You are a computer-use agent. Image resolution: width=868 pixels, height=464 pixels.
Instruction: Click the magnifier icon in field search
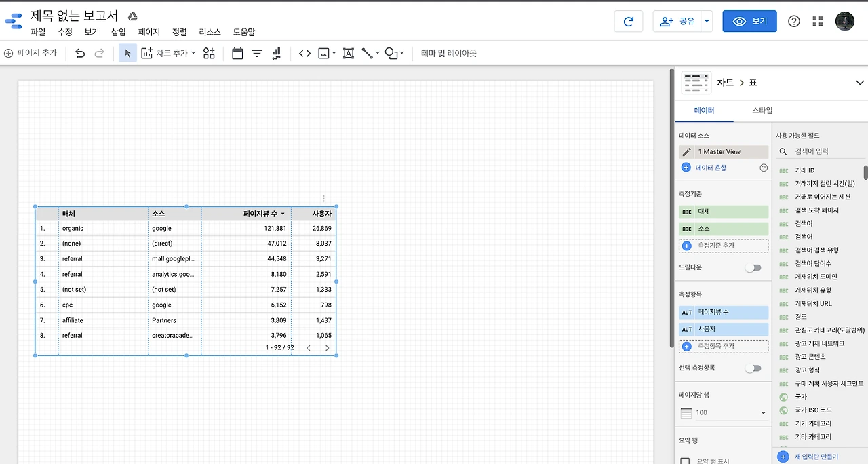click(x=783, y=152)
